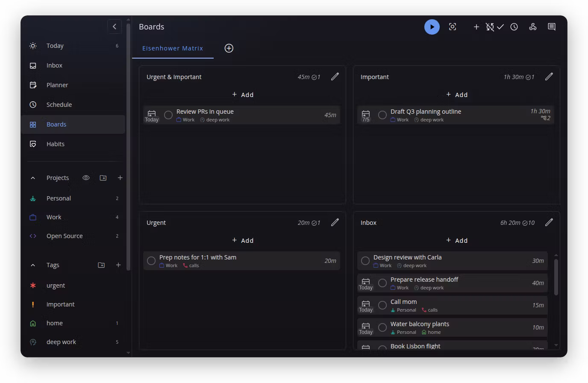Open the clock icon in the top toolbar
The image size is (588, 383).
click(x=514, y=27)
